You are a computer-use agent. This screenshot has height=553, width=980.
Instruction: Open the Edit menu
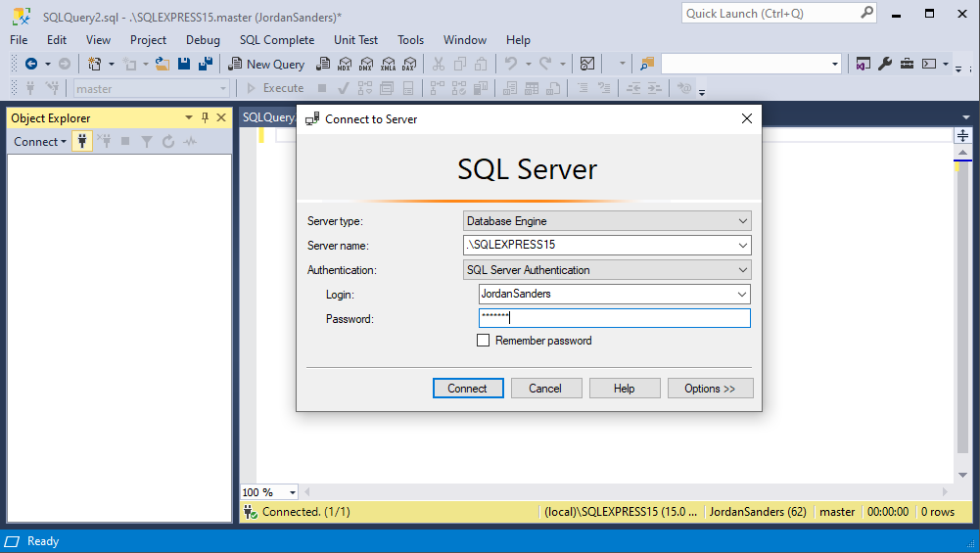(x=56, y=40)
